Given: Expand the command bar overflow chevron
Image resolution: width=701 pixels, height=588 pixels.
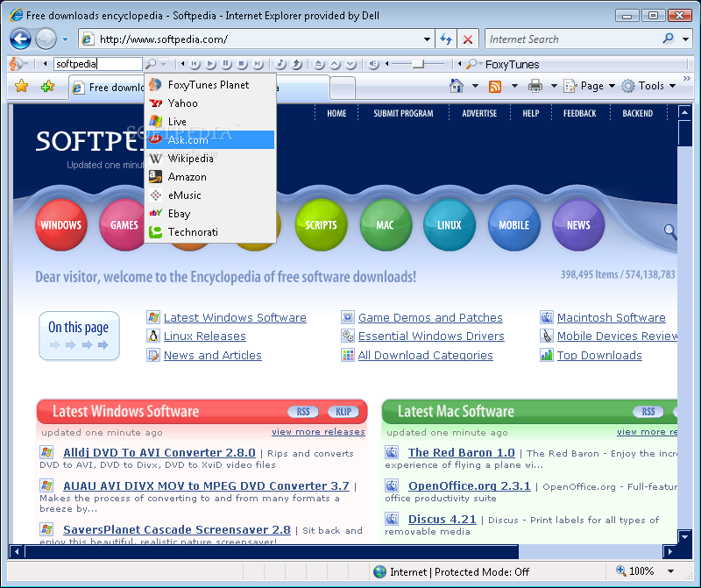Looking at the screenshot, I should tap(687, 79).
